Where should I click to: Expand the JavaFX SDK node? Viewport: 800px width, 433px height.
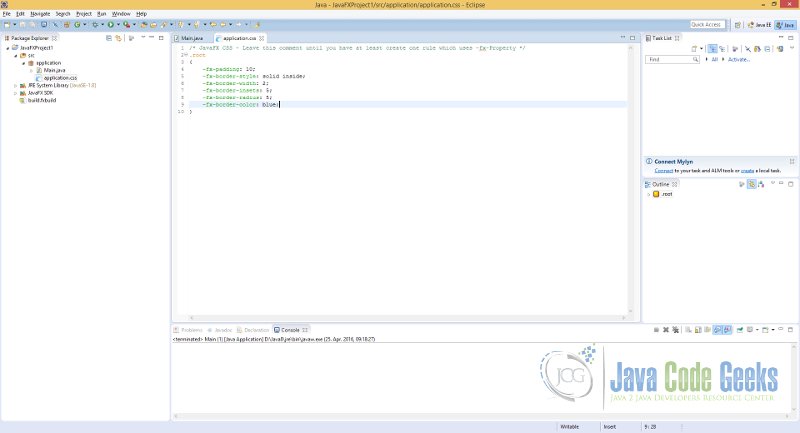tap(15, 93)
